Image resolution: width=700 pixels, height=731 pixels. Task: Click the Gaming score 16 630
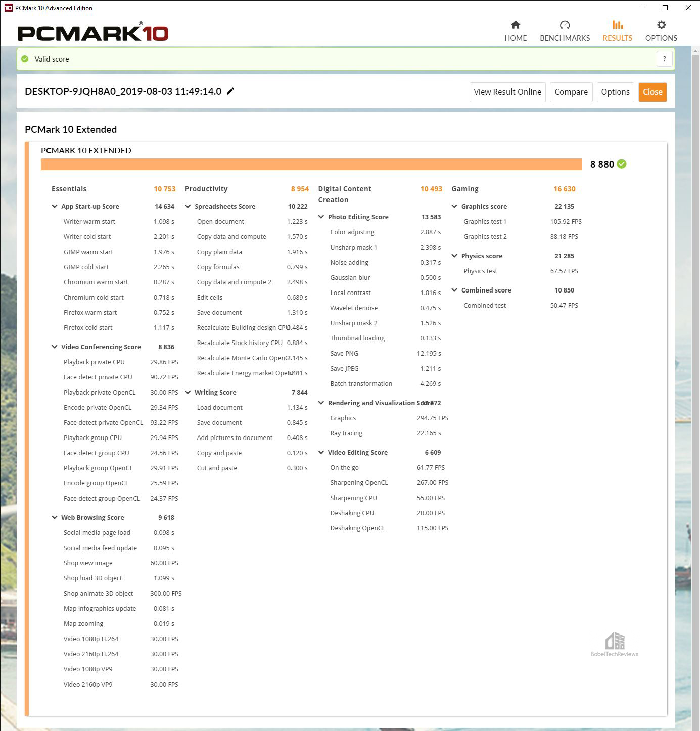565,189
